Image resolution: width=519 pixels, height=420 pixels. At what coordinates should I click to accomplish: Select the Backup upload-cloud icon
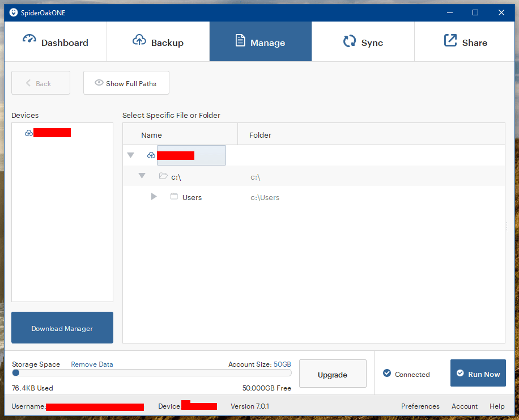tap(139, 39)
